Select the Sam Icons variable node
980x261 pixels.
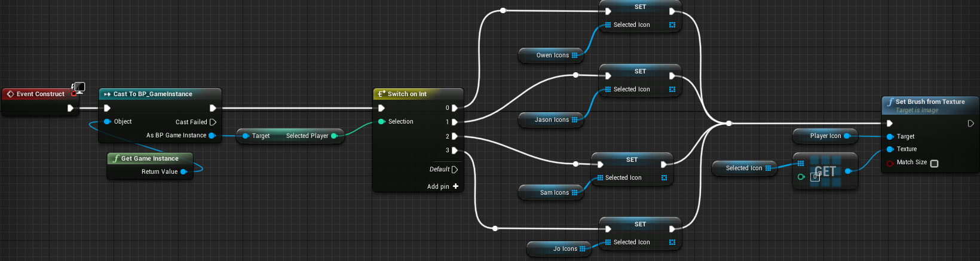point(550,192)
